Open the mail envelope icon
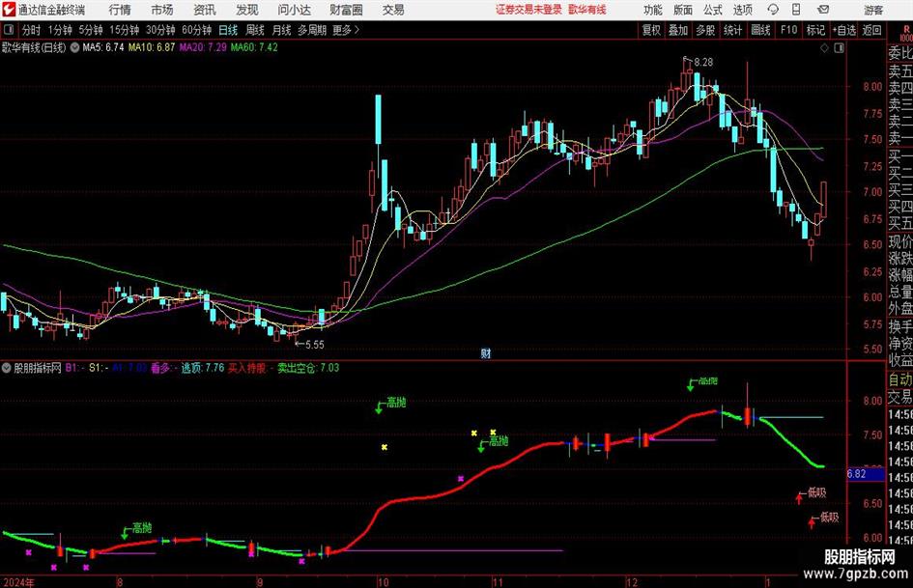 tap(823, 10)
